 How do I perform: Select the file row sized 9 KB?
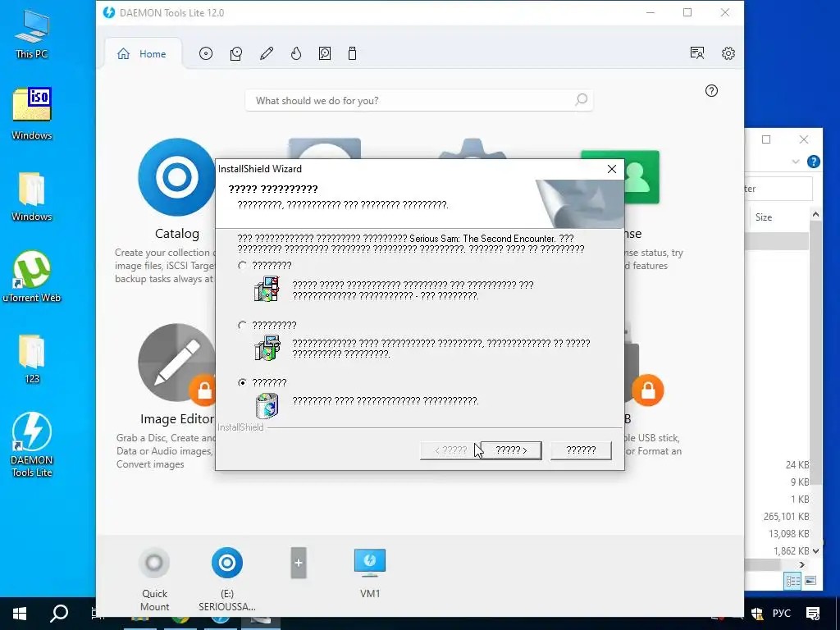pyautogui.click(x=777, y=482)
